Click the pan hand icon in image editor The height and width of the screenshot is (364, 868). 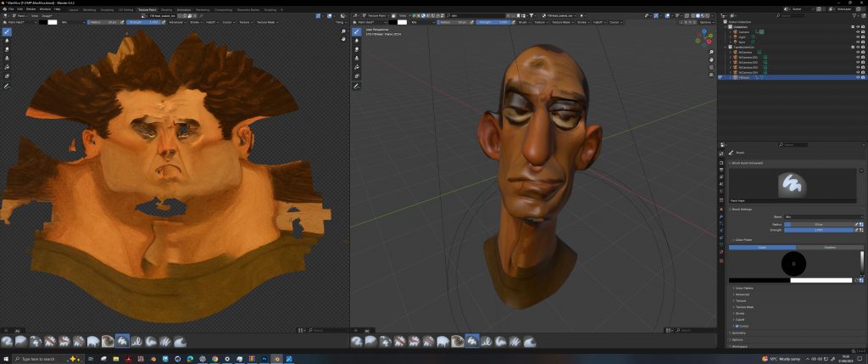coord(343,40)
